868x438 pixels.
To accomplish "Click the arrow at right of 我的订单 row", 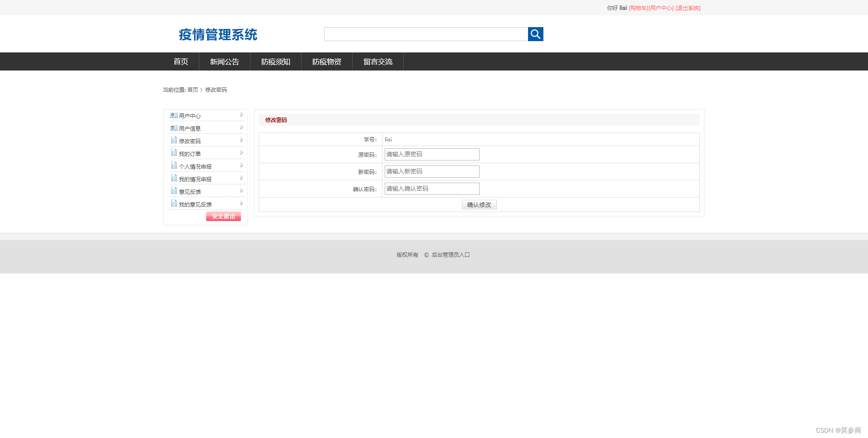I will (241, 153).
